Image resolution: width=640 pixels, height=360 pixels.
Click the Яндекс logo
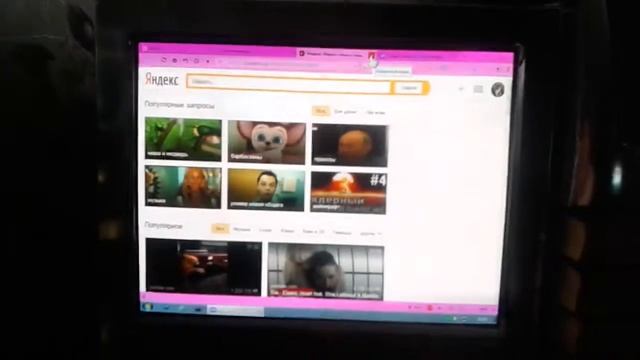pyautogui.click(x=162, y=80)
